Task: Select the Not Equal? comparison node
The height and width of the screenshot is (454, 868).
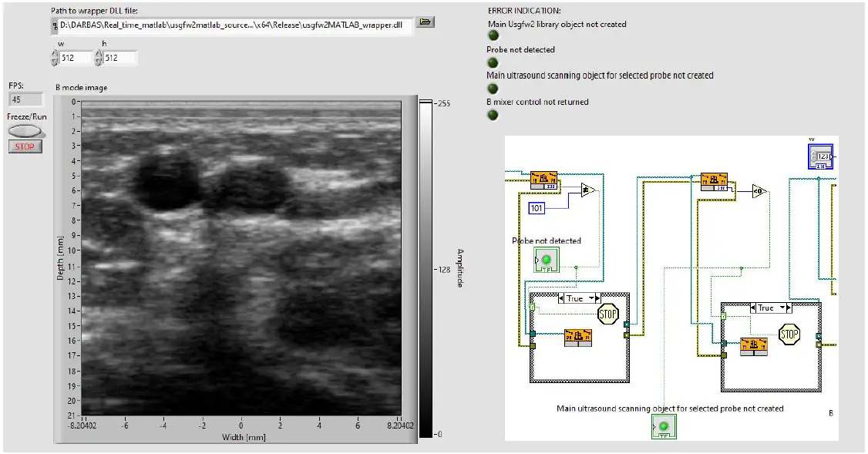Action: click(x=588, y=189)
